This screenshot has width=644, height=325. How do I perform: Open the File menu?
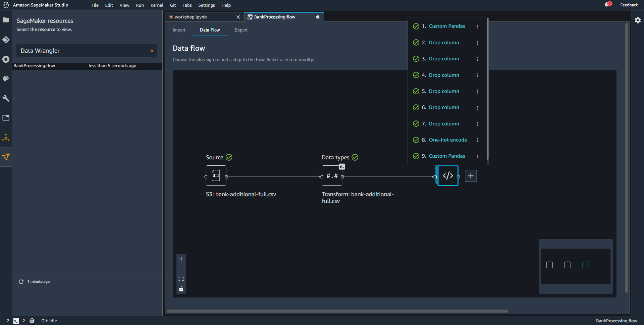(x=95, y=5)
